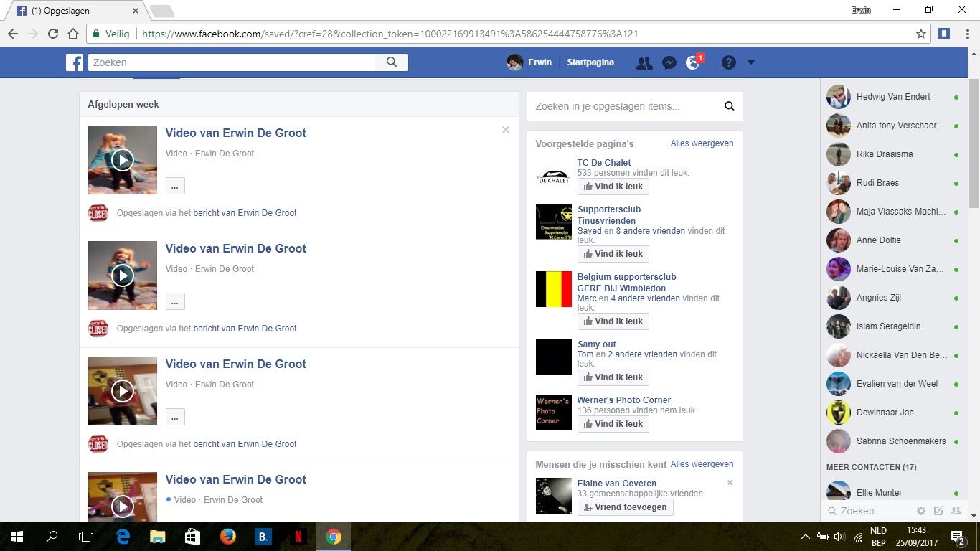The height and width of the screenshot is (551, 980).
Task: Play the first saved video thumbnail
Action: (123, 160)
